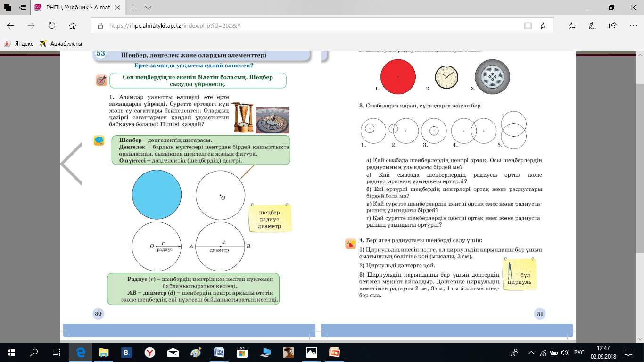644x362 pixels.
Task: Expand the tab previews chevron
Action: (x=148, y=8)
